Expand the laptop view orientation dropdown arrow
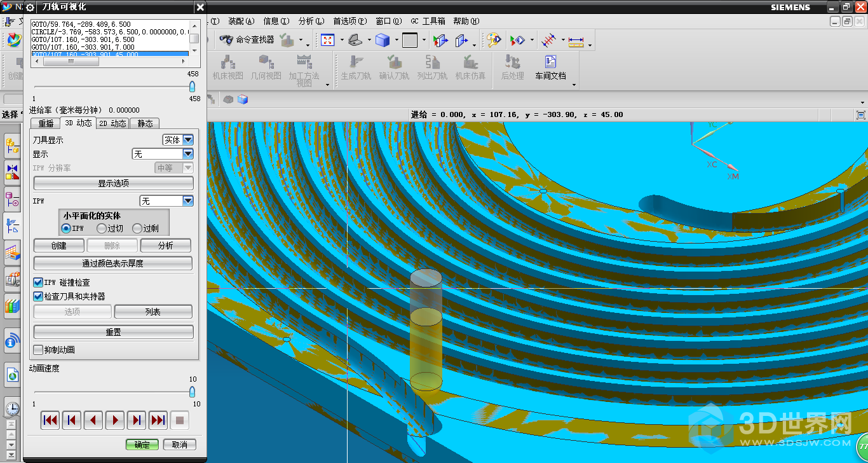The height and width of the screenshot is (463, 868). click(370, 41)
